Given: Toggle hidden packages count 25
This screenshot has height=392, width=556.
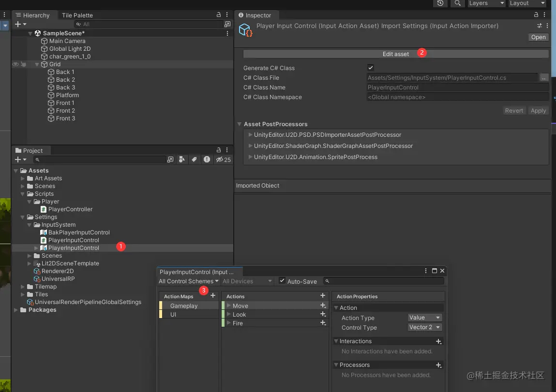Looking at the screenshot, I should (x=224, y=160).
